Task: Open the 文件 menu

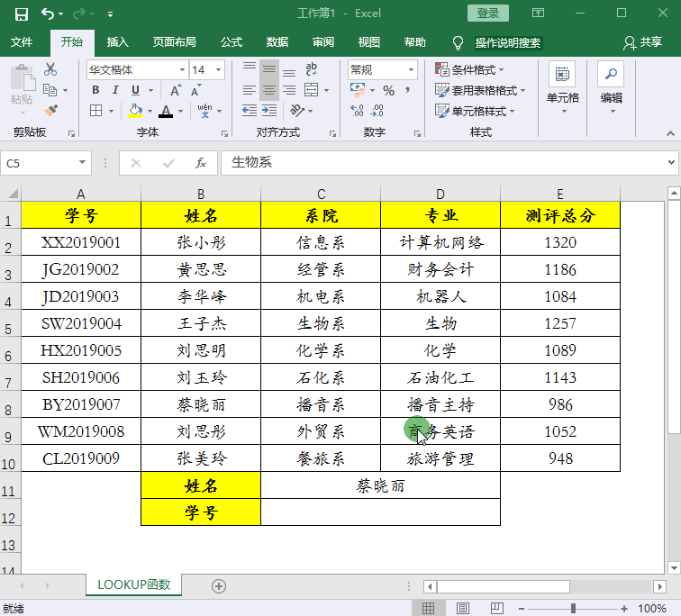Action: pos(22,42)
